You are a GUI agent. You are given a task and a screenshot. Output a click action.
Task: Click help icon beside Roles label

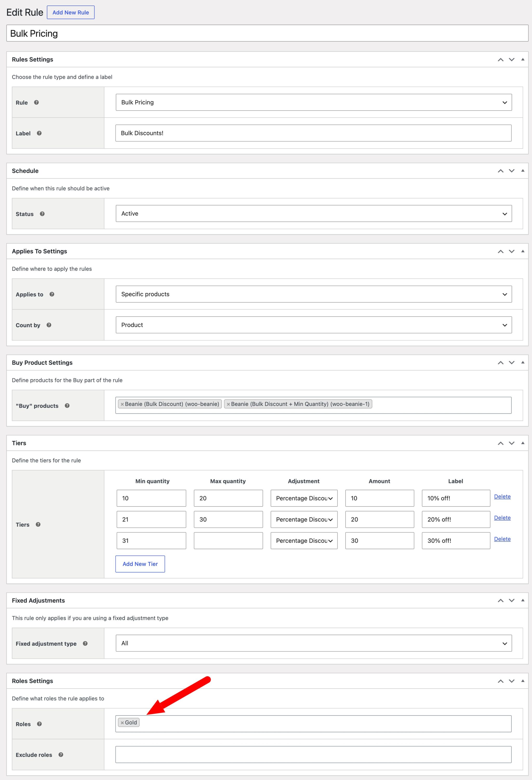coord(39,724)
